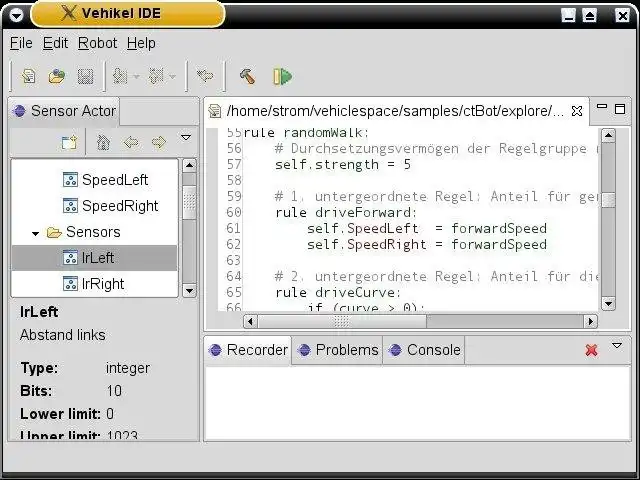Open the dropdown arrow beside the second greyed tool icon

tap(173, 76)
